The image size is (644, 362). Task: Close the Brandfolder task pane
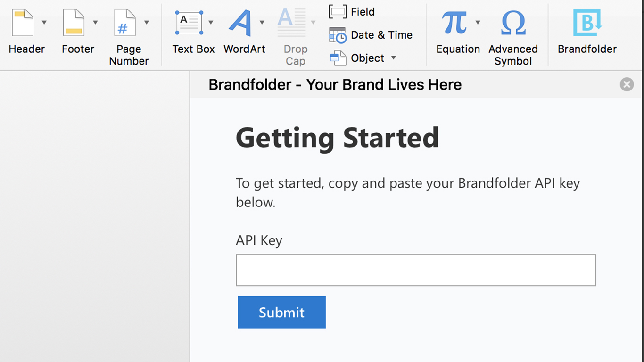(627, 84)
